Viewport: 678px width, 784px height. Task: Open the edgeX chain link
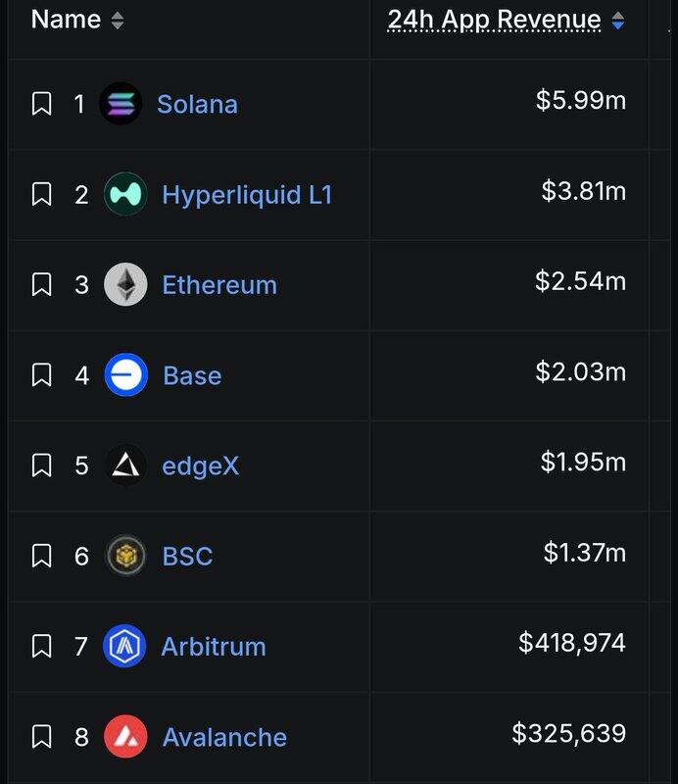point(200,465)
